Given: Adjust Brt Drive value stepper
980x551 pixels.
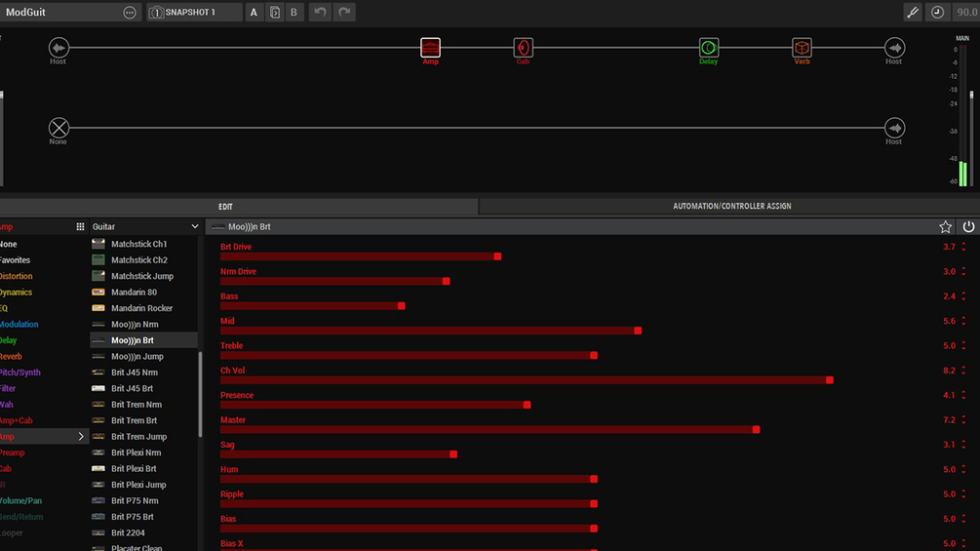Looking at the screenshot, I should [963, 247].
